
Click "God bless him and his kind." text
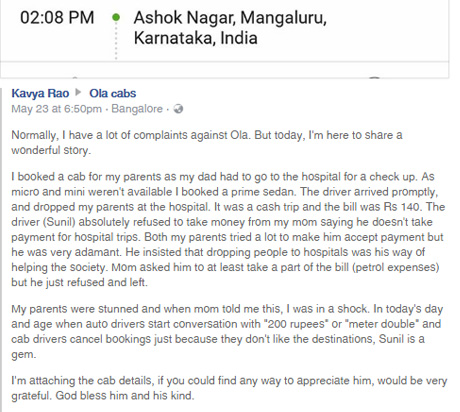(x=125, y=396)
